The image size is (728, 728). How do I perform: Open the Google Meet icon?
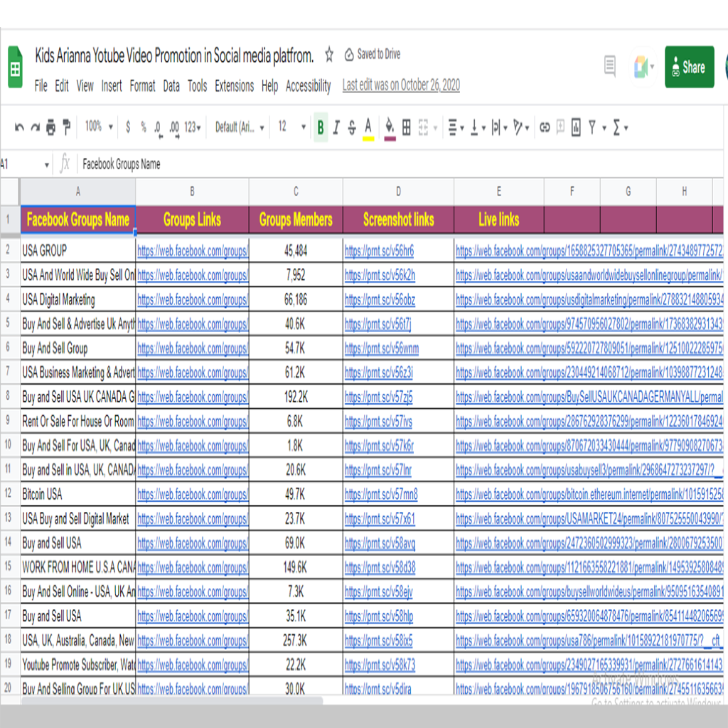pos(642,67)
